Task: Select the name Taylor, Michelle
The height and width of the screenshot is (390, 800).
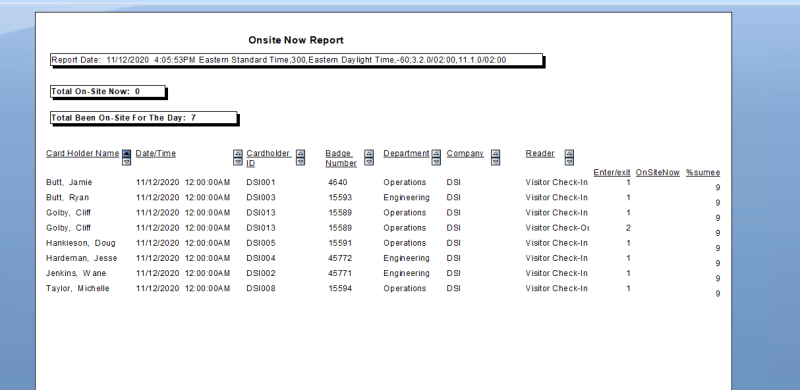Action: tap(78, 288)
